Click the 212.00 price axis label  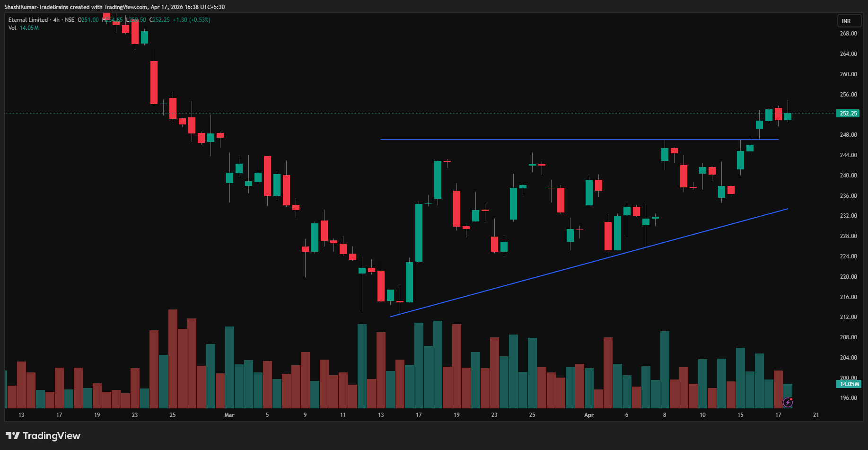click(x=848, y=317)
